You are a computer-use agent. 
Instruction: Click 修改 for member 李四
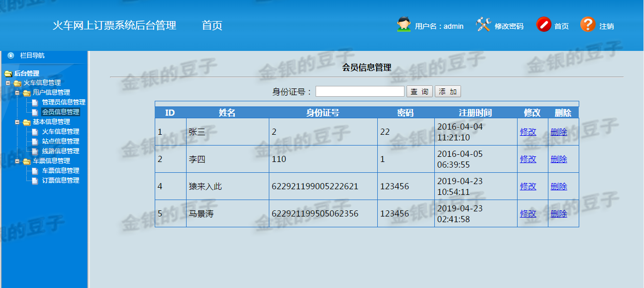(528, 159)
